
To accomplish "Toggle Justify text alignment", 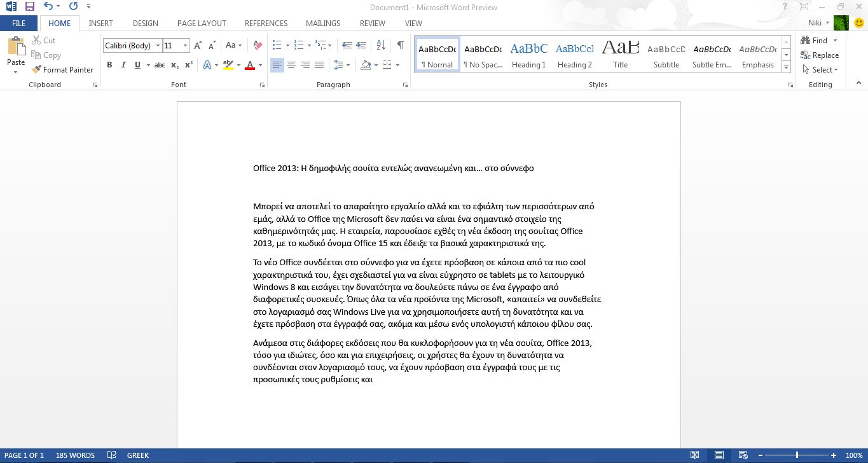I will pos(319,65).
